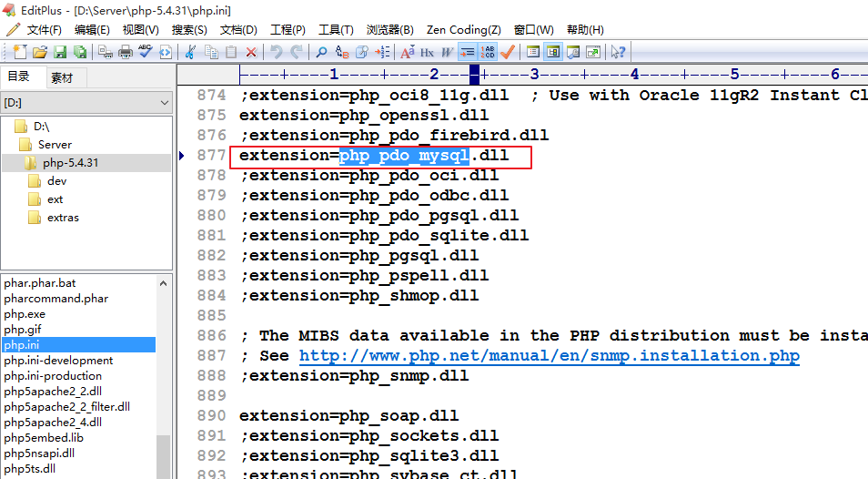Select the php-5.4.31 folder in tree

(x=70, y=163)
